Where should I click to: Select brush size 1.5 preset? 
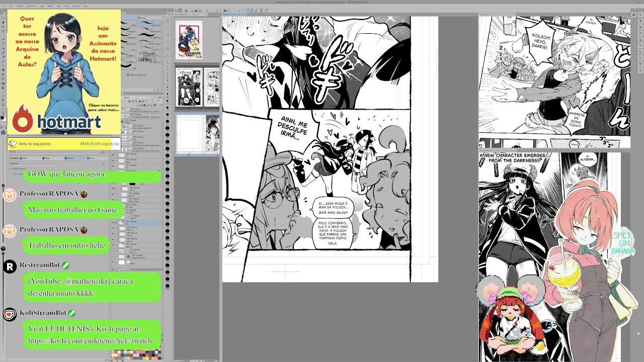pos(168,35)
